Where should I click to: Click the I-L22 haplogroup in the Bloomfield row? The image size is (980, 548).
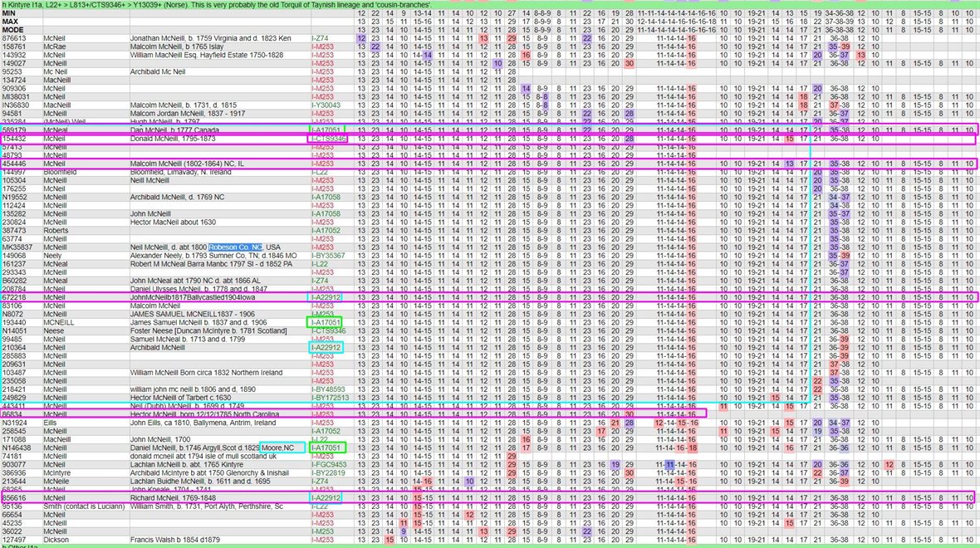(319, 172)
